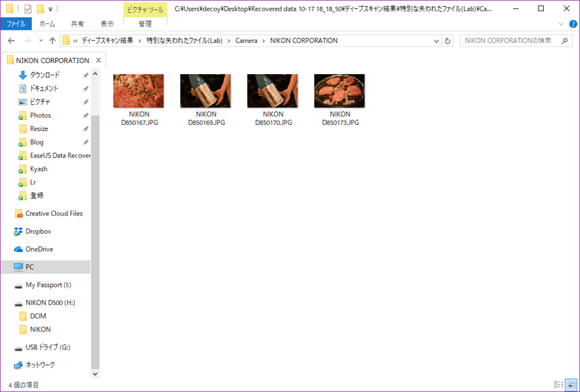Screen dimensions: 580x392
Task: Open Customize Quick Access Toolbar dropdown
Action: (x=50, y=9)
